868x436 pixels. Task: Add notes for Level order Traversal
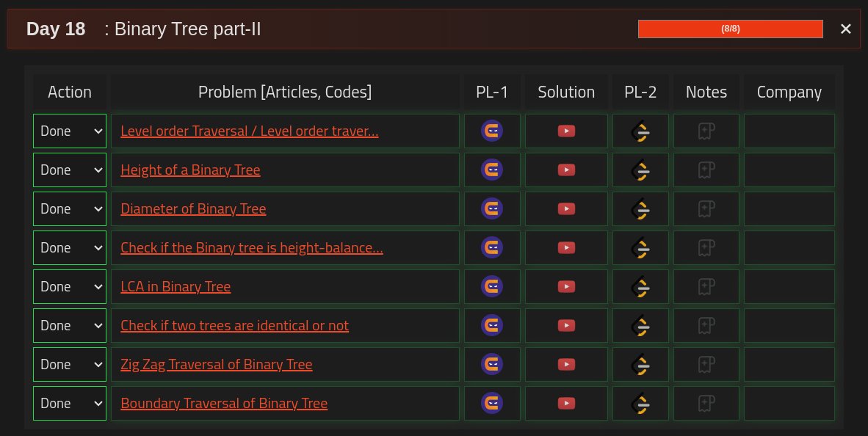point(706,131)
